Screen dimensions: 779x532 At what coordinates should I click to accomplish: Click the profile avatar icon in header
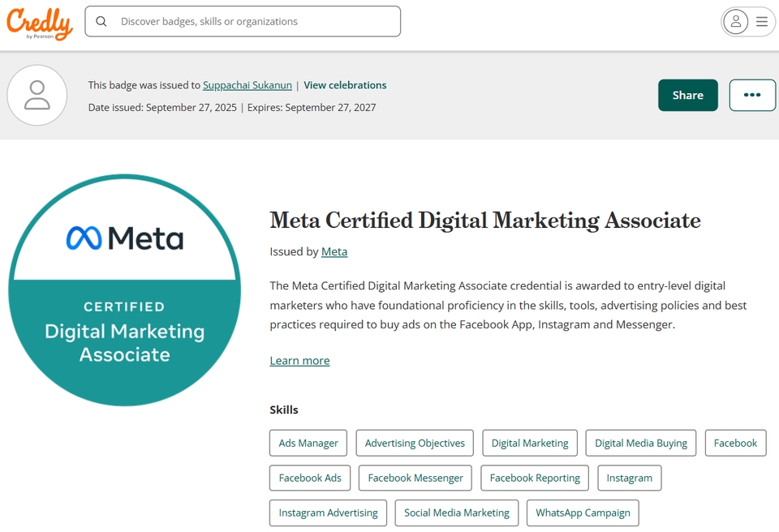pyautogui.click(x=736, y=22)
